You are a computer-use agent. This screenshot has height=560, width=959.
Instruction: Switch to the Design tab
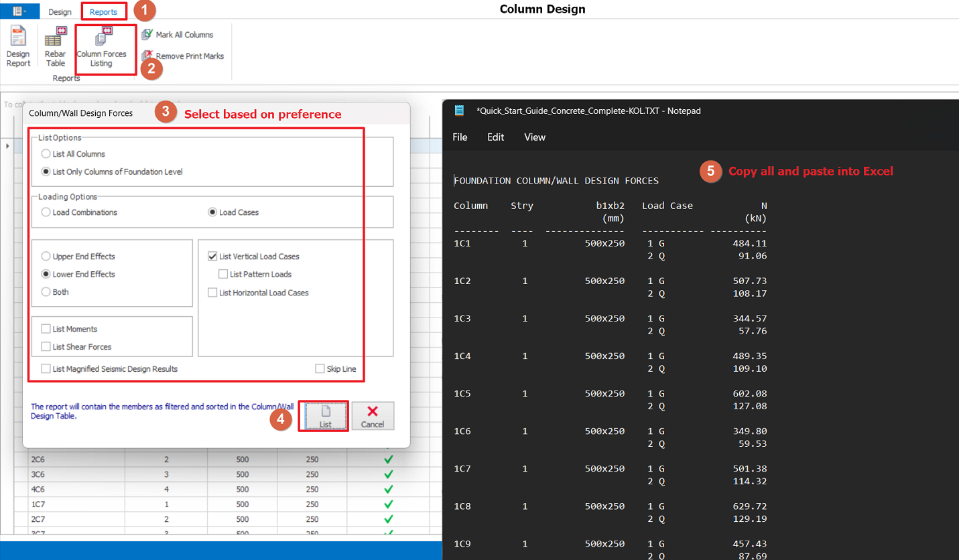[x=60, y=12]
